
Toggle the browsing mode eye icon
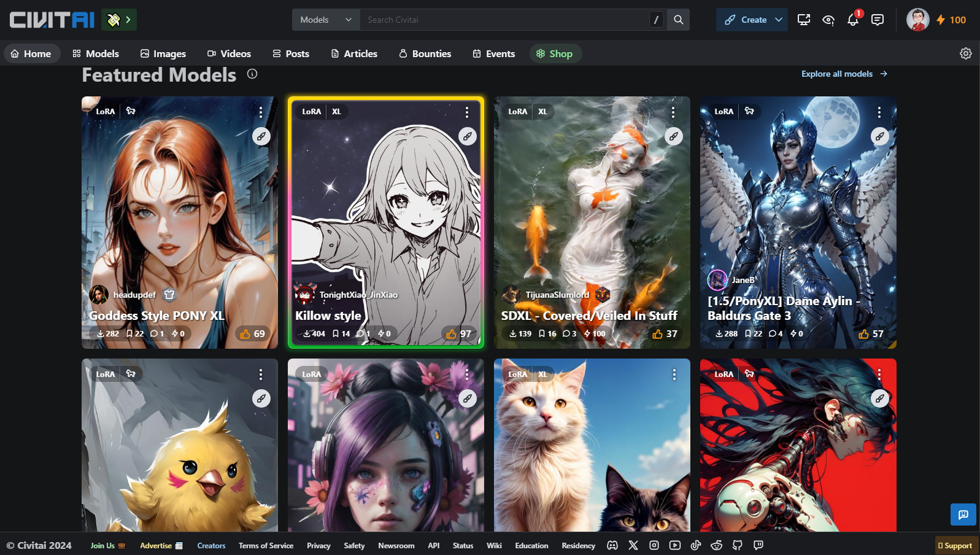point(828,20)
